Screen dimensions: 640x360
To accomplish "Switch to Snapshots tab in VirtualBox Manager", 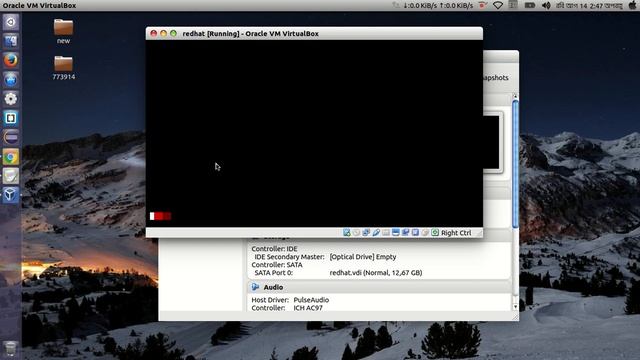I will click(496, 78).
